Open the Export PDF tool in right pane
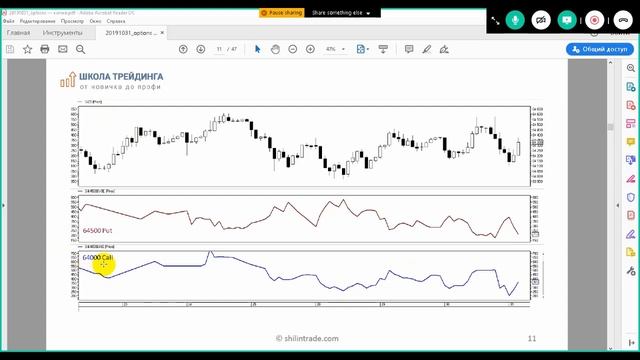Image resolution: width=640 pixels, height=360 pixels. tap(631, 87)
